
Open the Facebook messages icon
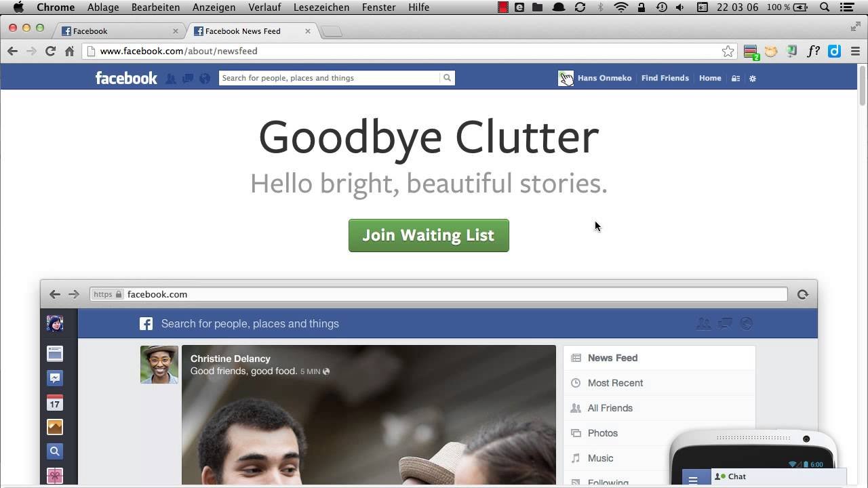[x=188, y=79]
